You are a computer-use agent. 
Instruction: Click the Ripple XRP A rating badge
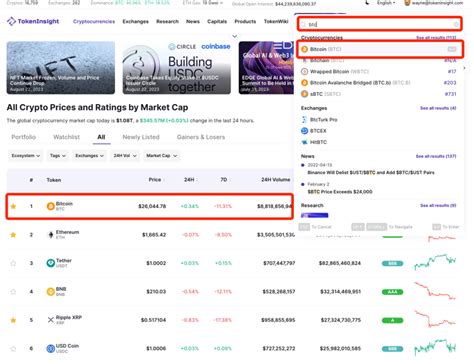click(392, 320)
